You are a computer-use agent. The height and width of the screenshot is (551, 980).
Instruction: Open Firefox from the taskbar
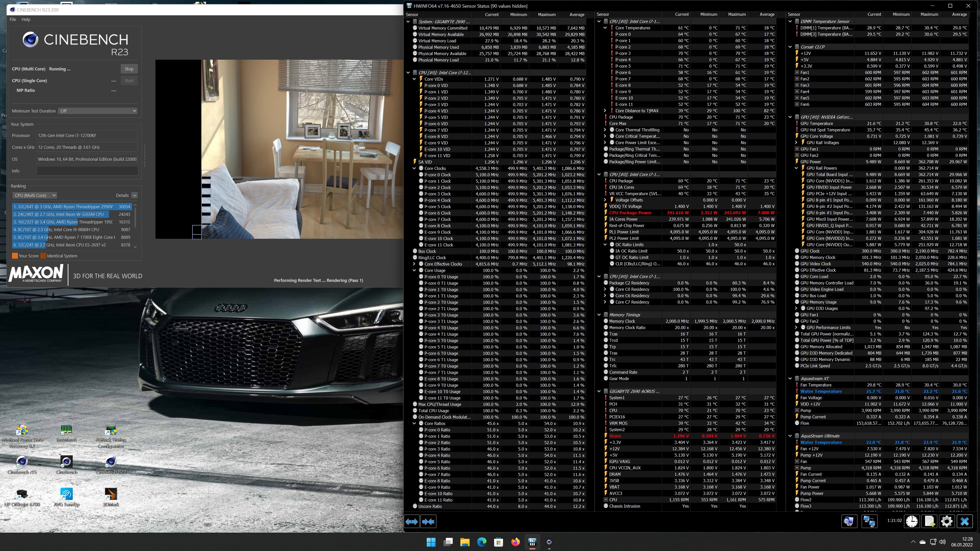click(515, 542)
